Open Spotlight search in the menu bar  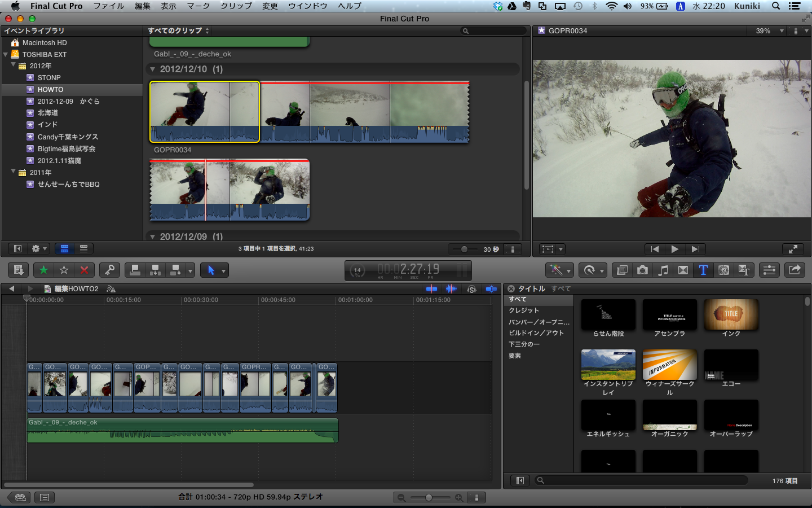(776, 6)
